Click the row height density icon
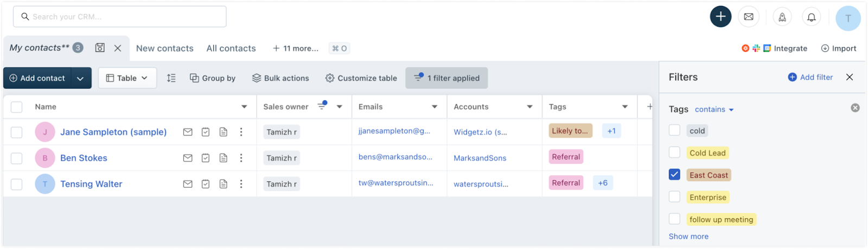 coord(171,78)
